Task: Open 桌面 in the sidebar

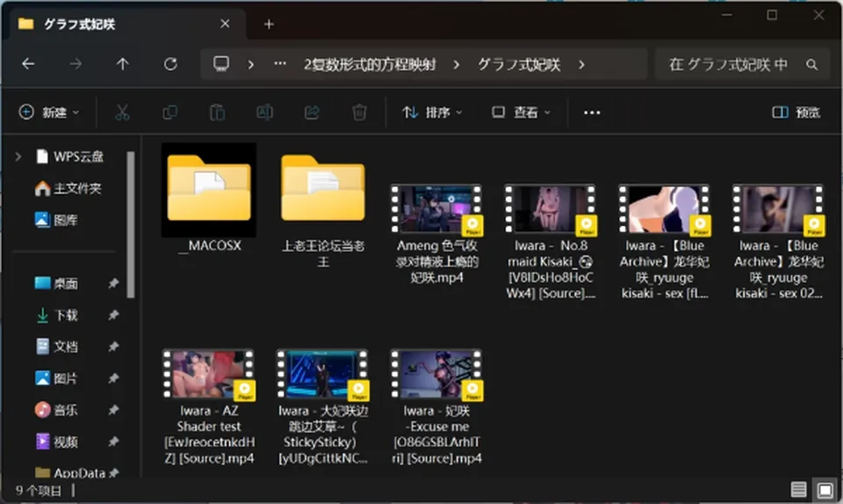Action: pos(56,283)
